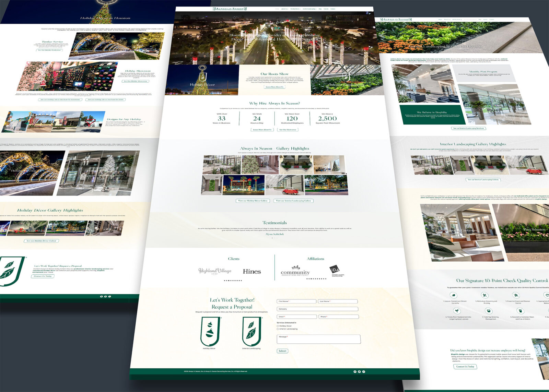Click the Fresh Top Dressing Management icon

(x=489, y=311)
